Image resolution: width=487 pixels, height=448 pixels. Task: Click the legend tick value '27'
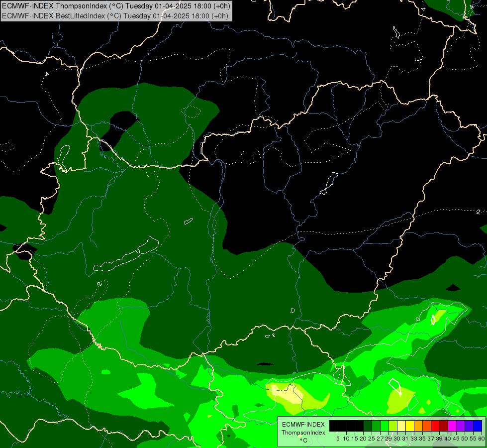[x=380, y=439]
